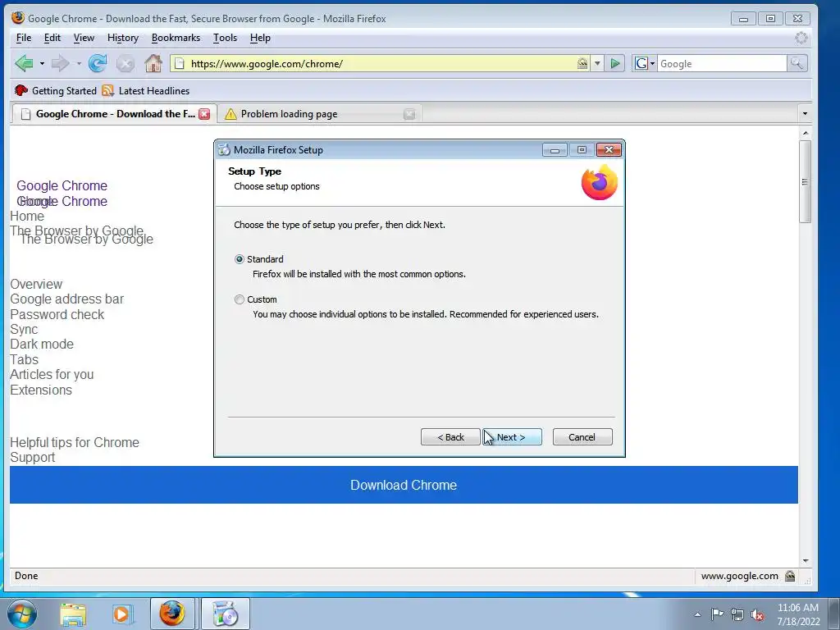Image resolution: width=840 pixels, height=630 pixels.
Task: Open the Help menu
Action: [x=260, y=38]
